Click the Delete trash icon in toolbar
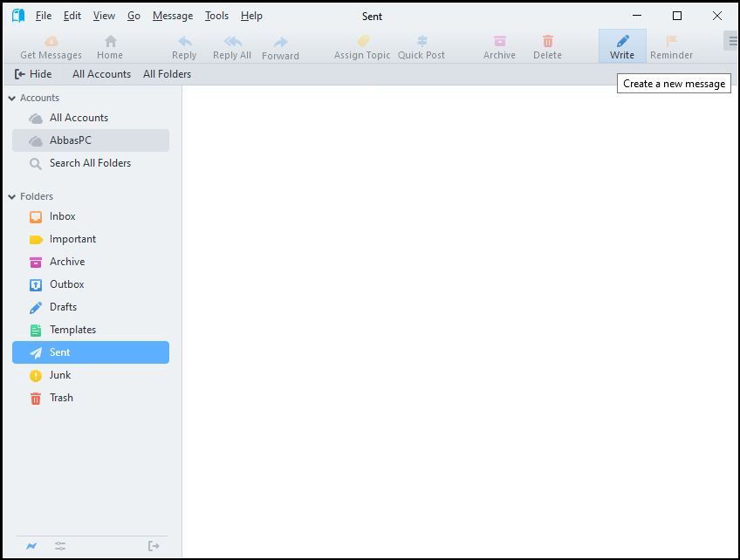Viewport: 740px width, 560px height. (547, 41)
